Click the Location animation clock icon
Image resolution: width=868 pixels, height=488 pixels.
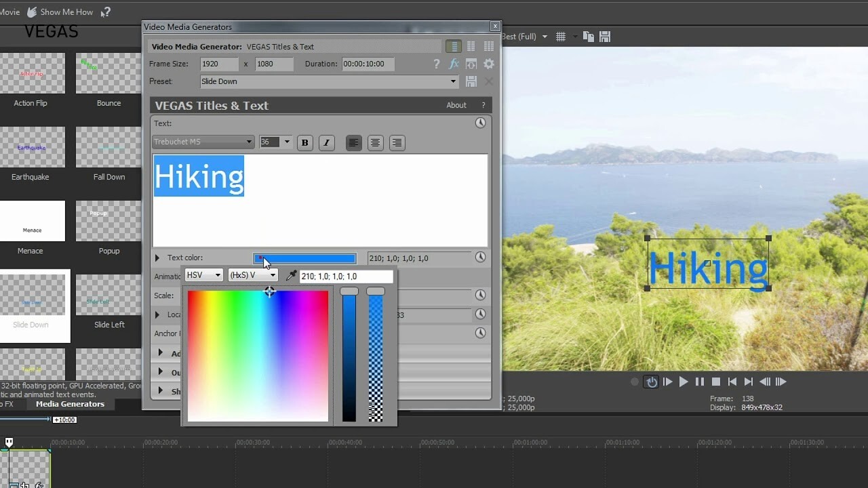480,314
